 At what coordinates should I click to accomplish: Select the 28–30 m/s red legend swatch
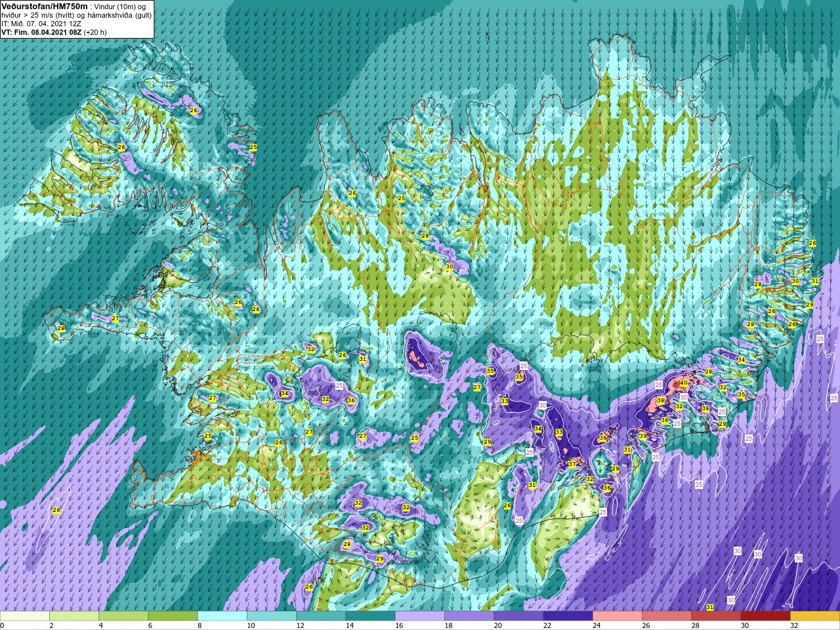pos(717,616)
